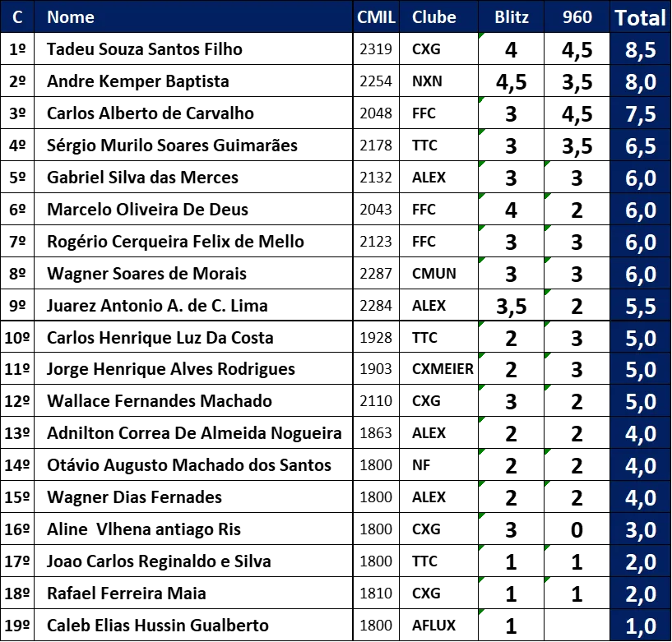This screenshot has width=672, height=642.
Task: Select the green Blitz marker in the 3,0 row
Action: [482, 516]
